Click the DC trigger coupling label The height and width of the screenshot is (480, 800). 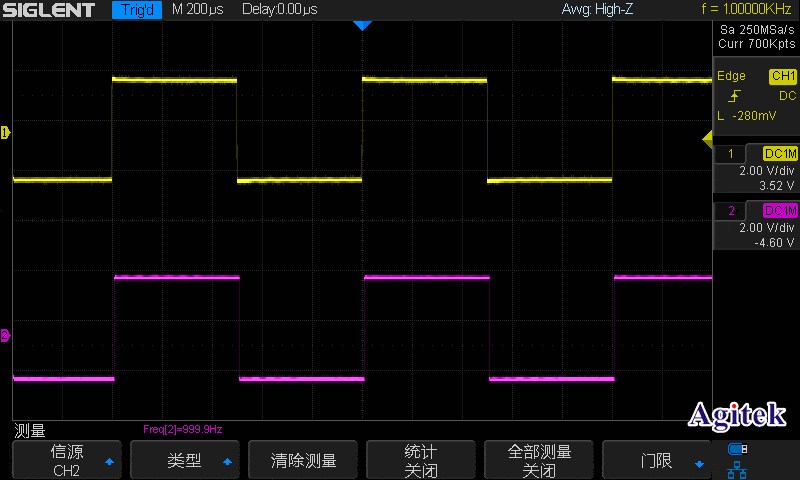pos(787,96)
